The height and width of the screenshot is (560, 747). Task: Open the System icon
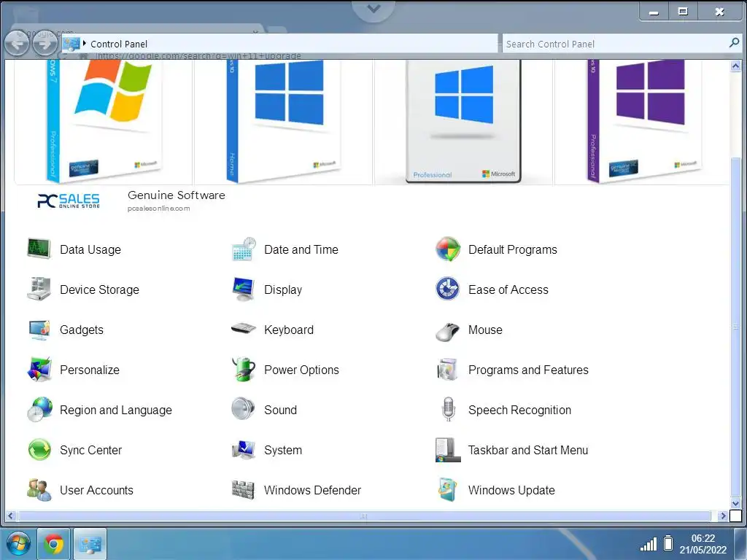[244, 449]
